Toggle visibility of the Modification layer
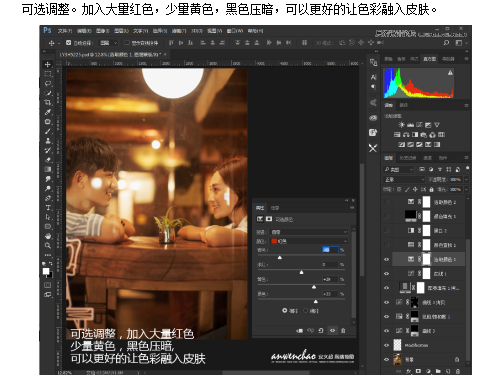Image resolution: width=490 pixels, height=375 pixels. (386, 345)
